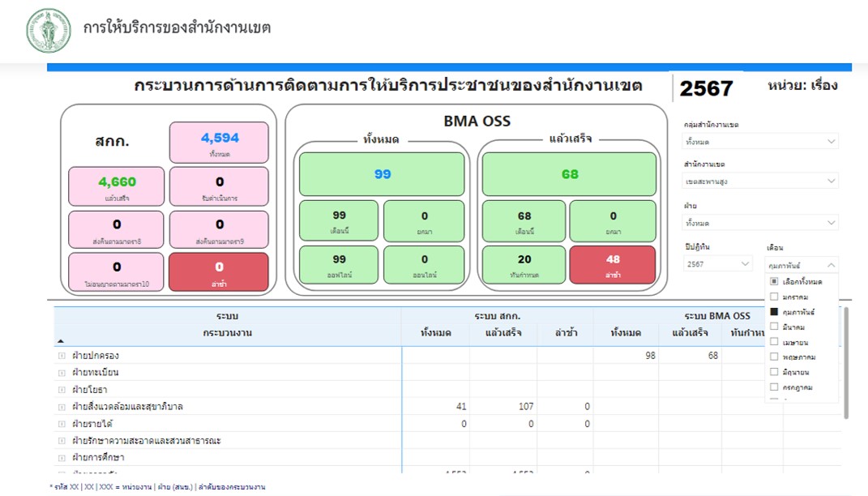Click the รับดำเนินการ card
Viewport: 868px width, 496px height.
tap(219, 186)
